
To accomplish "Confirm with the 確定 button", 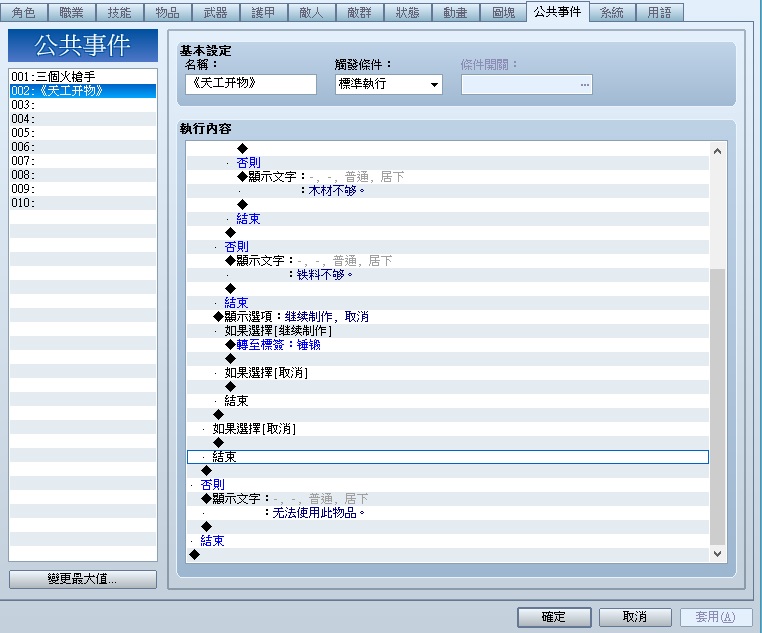I will pos(554,617).
